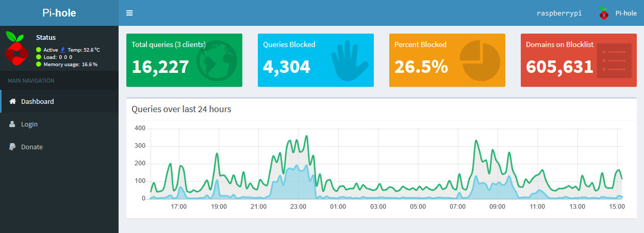Click the PayPal icon beside Donate
This screenshot has width=644, height=233.
point(12,147)
